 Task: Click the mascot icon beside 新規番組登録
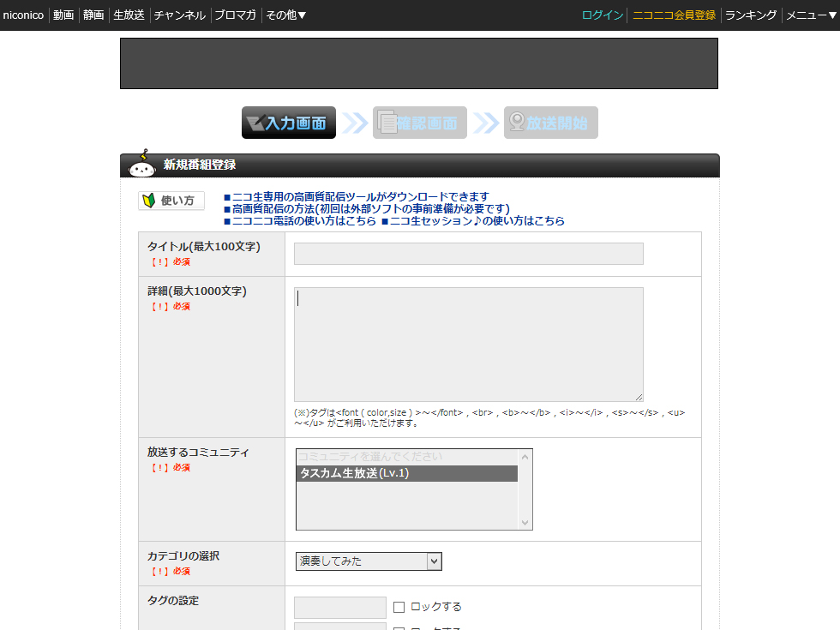142,164
